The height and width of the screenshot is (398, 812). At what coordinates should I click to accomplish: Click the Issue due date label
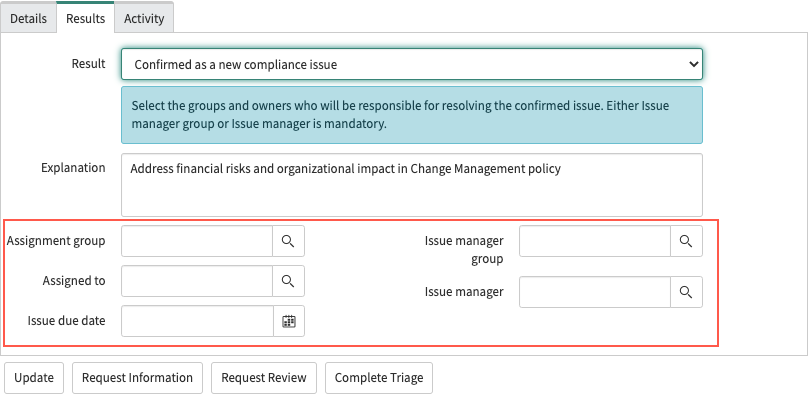click(x=66, y=321)
